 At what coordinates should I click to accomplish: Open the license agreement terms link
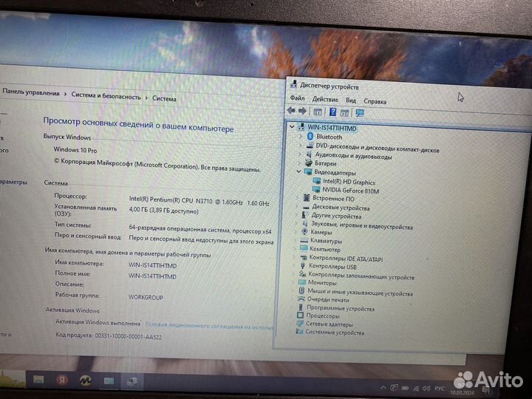[x=209, y=326]
